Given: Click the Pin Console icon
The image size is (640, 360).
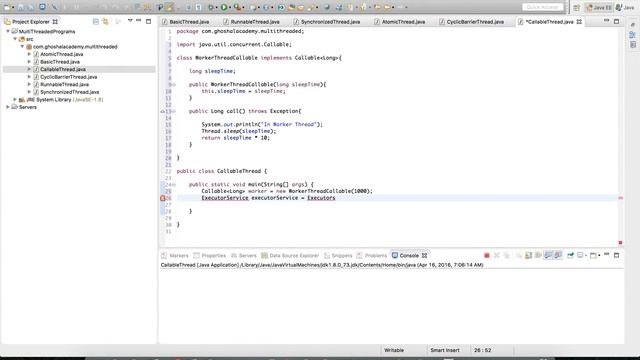Looking at the screenshot, I should point(570,256).
